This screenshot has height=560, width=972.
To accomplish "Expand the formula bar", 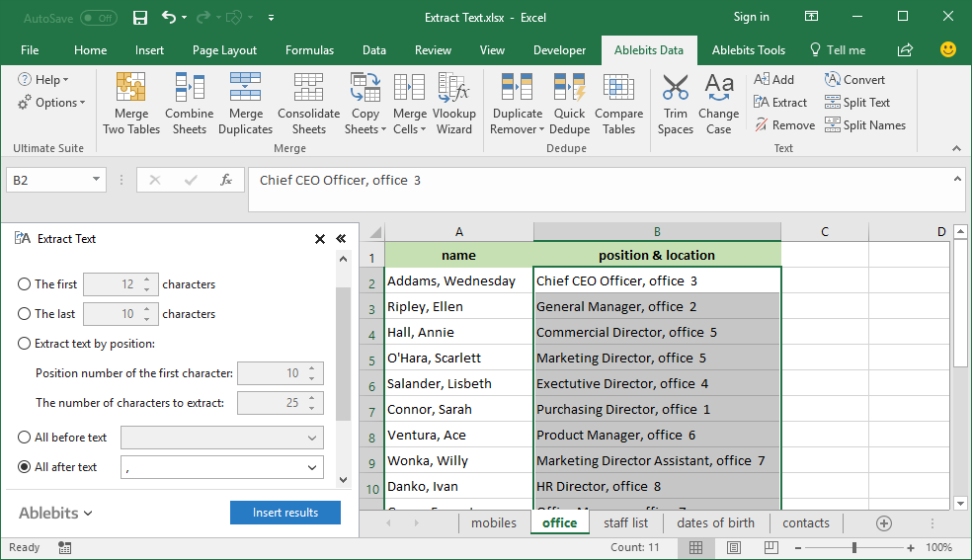I will (957, 179).
